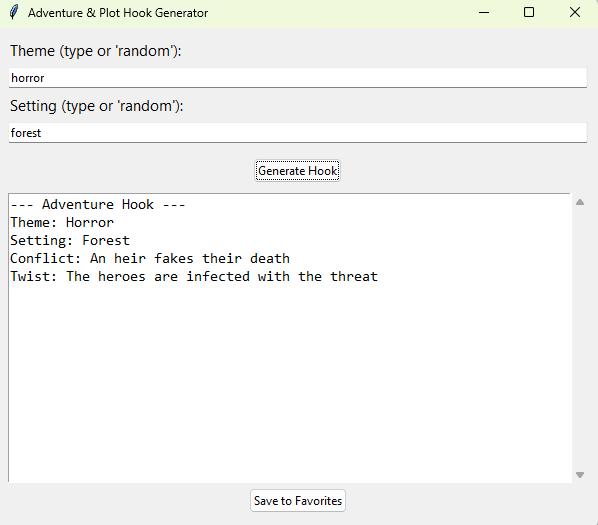Click the 'Setting (type or 'random'):' label

click(x=96, y=106)
